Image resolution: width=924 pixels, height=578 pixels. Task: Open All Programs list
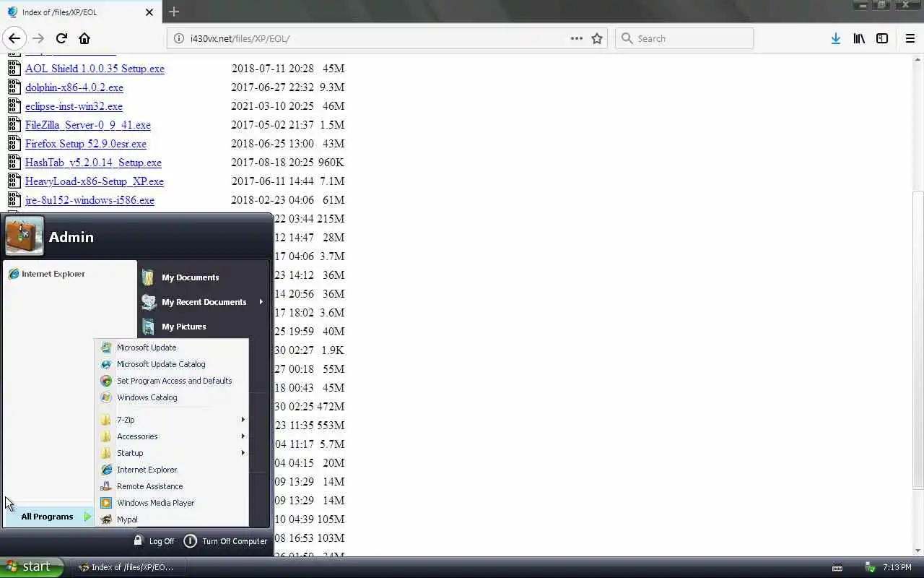click(x=48, y=517)
